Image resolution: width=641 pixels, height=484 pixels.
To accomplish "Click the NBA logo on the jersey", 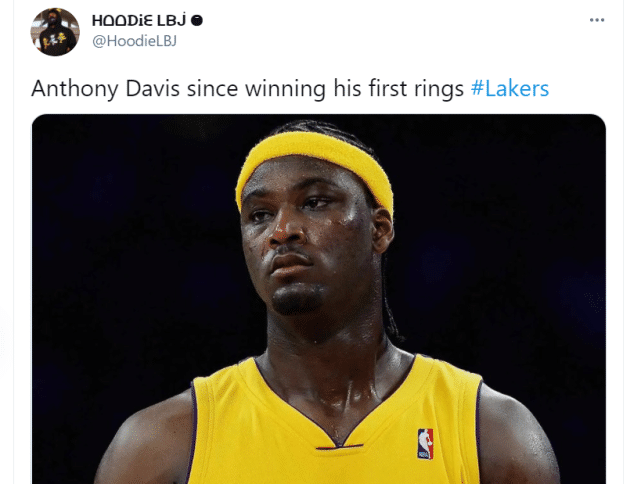I will pos(425,444).
